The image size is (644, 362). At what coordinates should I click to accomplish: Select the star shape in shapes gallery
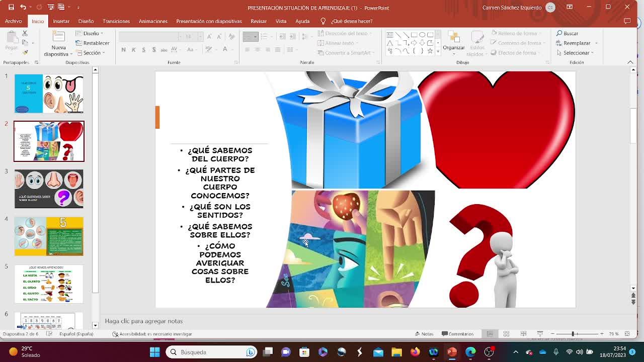430,51
